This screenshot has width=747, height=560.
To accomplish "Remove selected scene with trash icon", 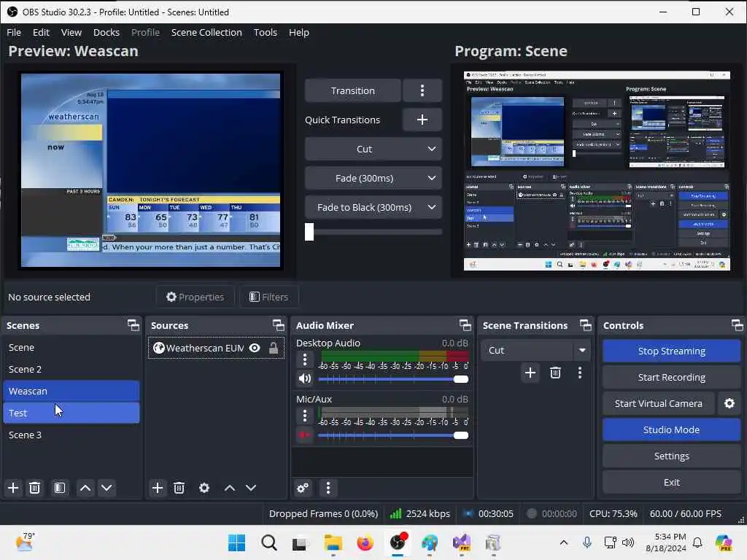I will tap(35, 488).
